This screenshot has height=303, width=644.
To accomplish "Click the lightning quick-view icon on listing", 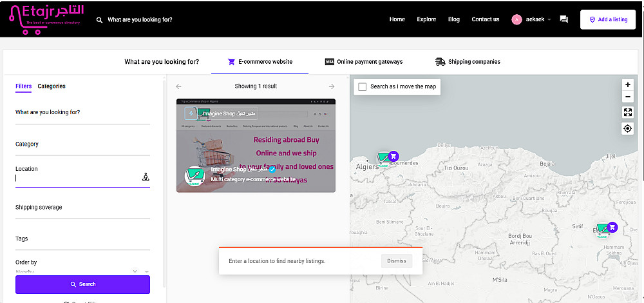I will click(191, 113).
